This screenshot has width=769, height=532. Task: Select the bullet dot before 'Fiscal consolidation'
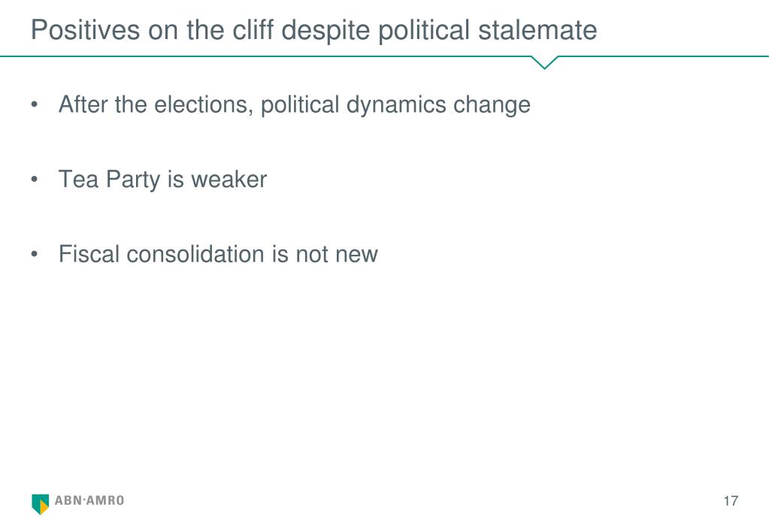click(x=34, y=254)
